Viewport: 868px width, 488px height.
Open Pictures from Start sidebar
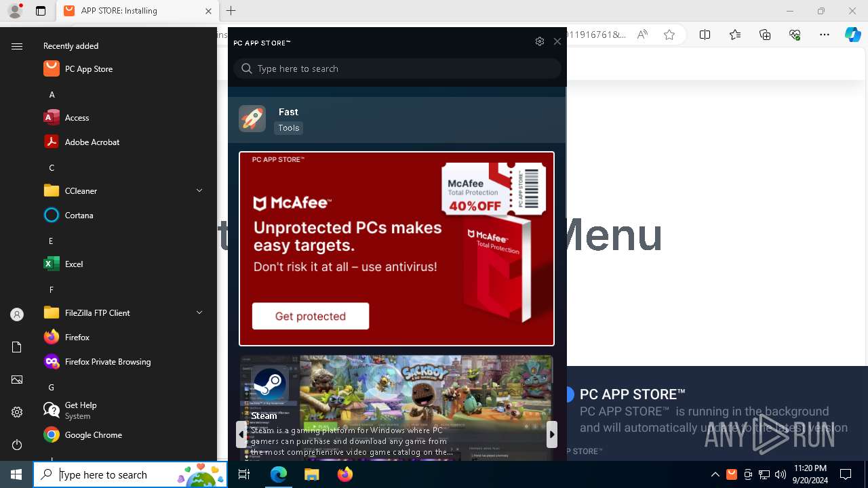[x=17, y=380]
